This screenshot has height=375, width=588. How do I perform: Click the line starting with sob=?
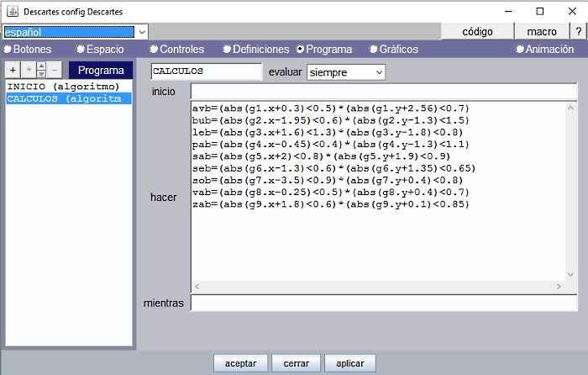pos(328,180)
